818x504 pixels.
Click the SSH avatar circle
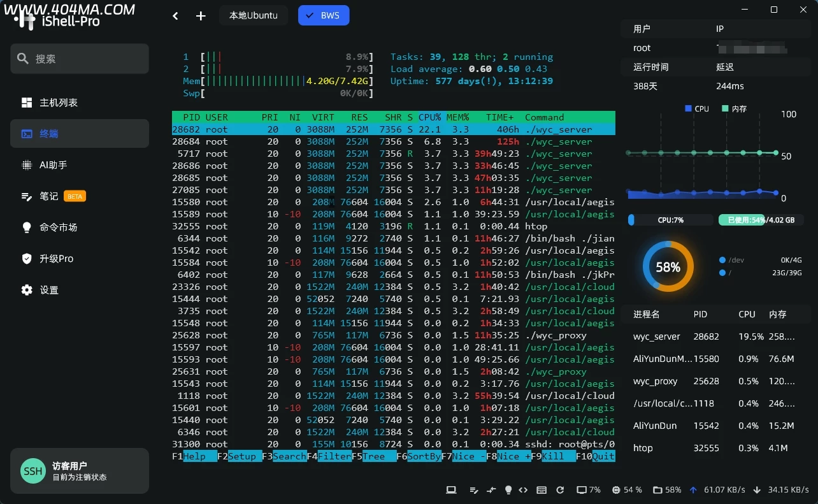pos(33,471)
